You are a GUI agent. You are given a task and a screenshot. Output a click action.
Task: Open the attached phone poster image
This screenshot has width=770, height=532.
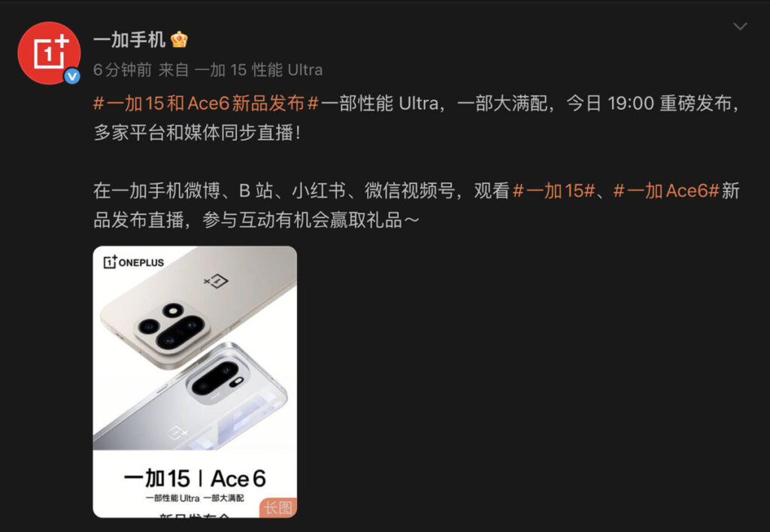click(195, 382)
